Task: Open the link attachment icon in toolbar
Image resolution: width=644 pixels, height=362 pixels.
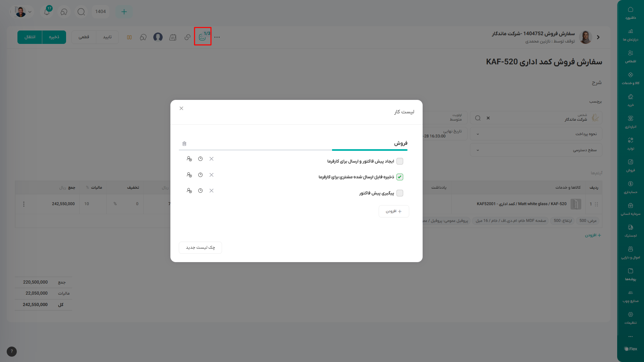Action: click(187, 37)
